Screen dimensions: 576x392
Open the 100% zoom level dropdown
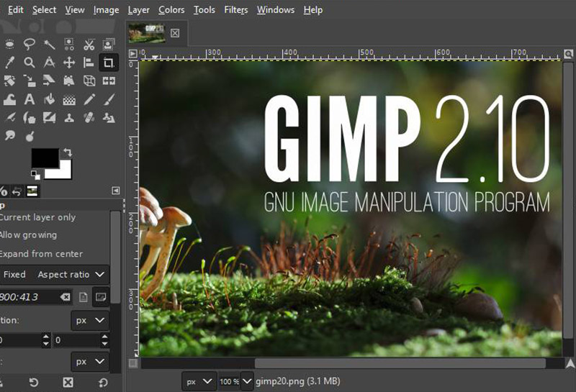coord(247,382)
